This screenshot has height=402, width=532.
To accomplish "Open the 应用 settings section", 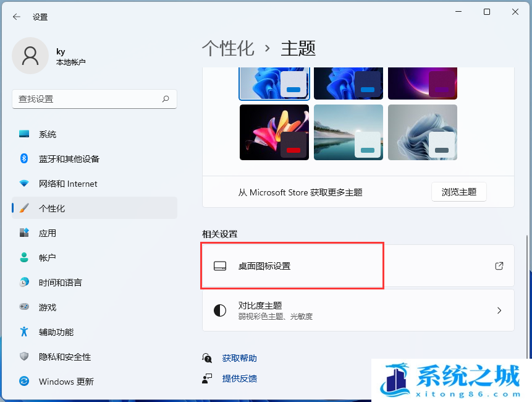I will click(48, 233).
